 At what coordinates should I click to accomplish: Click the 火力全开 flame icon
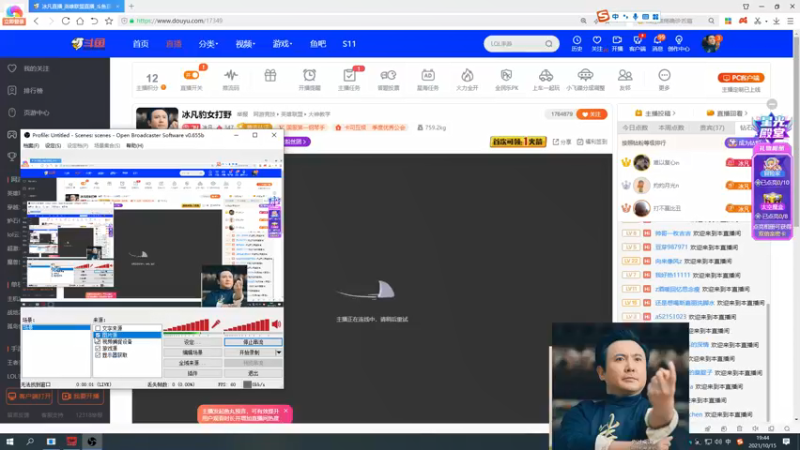point(467,76)
